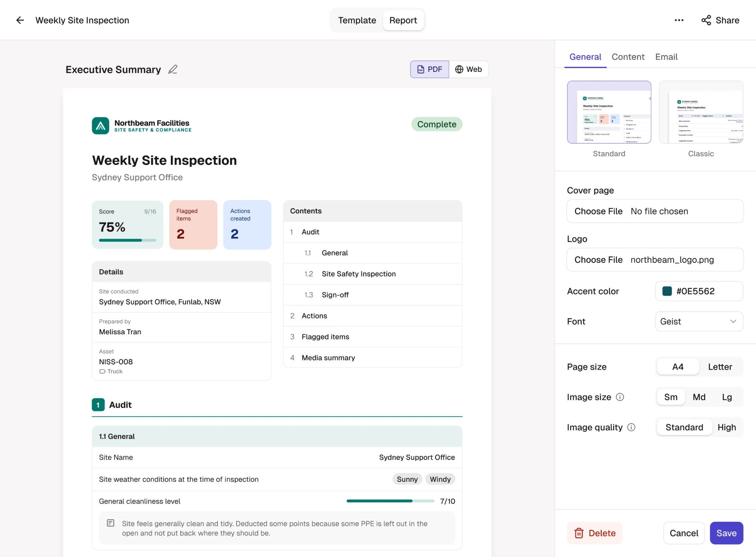Switch to the Report tab
The image size is (756, 557).
click(403, 20)
